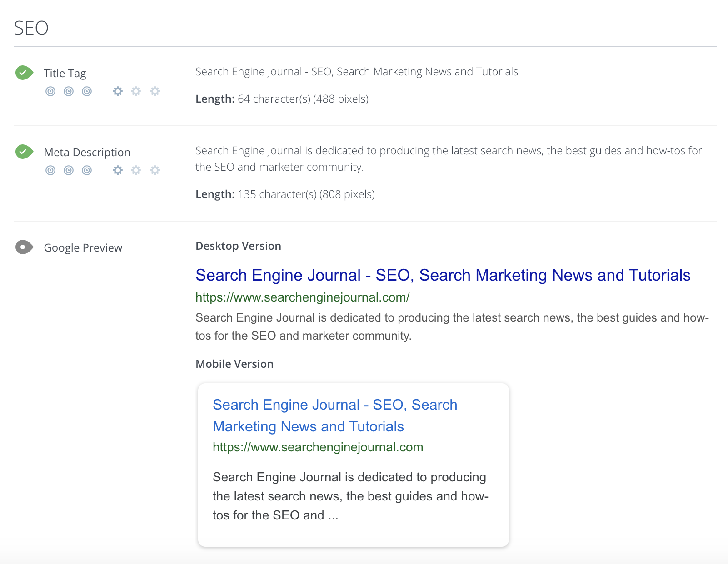Open the desktop preview title link

tap(443, 275)
